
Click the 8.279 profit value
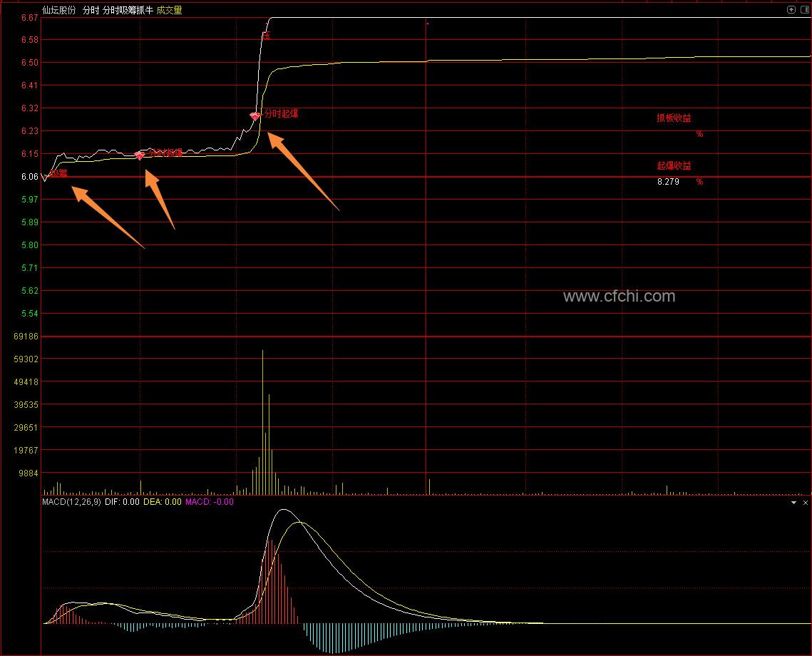click(x=668, y=182)
